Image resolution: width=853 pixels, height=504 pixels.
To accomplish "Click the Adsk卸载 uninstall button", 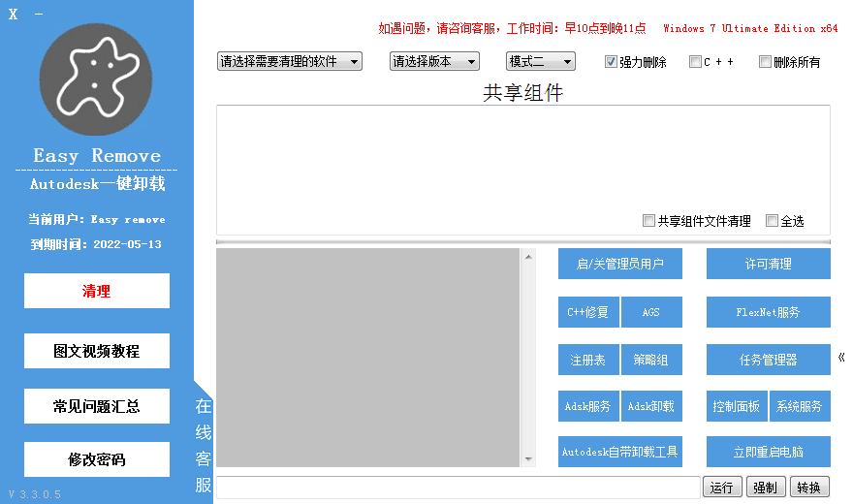I will 651,406.
